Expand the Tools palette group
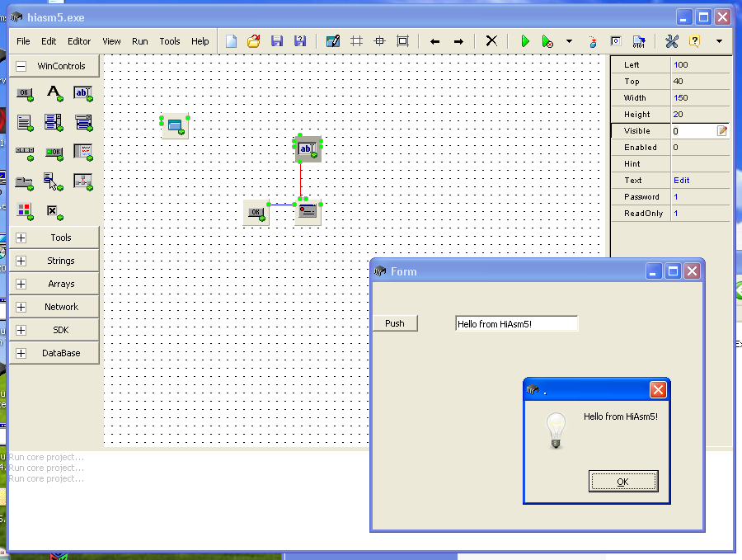 pos(21,238)
